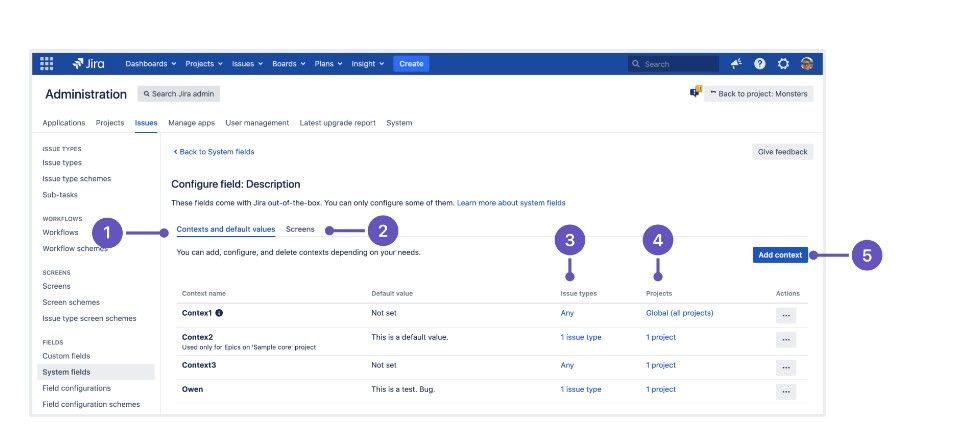Image resolution: width=964 pixels, height=433 pixels.
Task: Open Workflows in the sidebar
Action: tap(61, 232)
